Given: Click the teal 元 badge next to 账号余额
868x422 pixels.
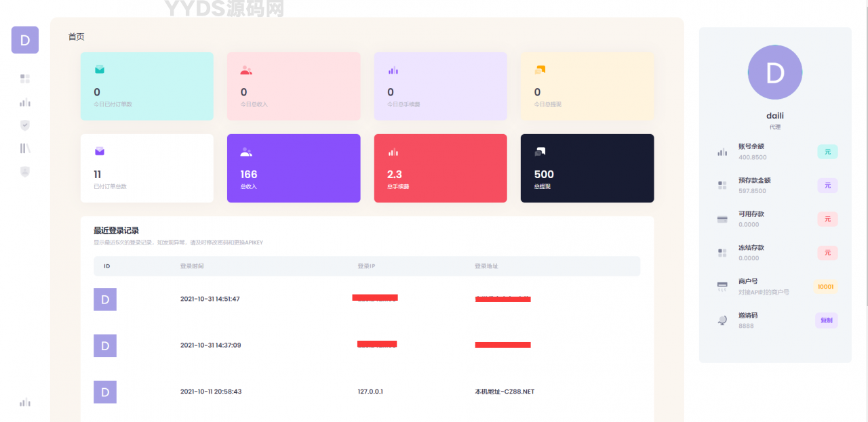Looking at the screenshot, I should pyautogui.click(x=827, y=152).
